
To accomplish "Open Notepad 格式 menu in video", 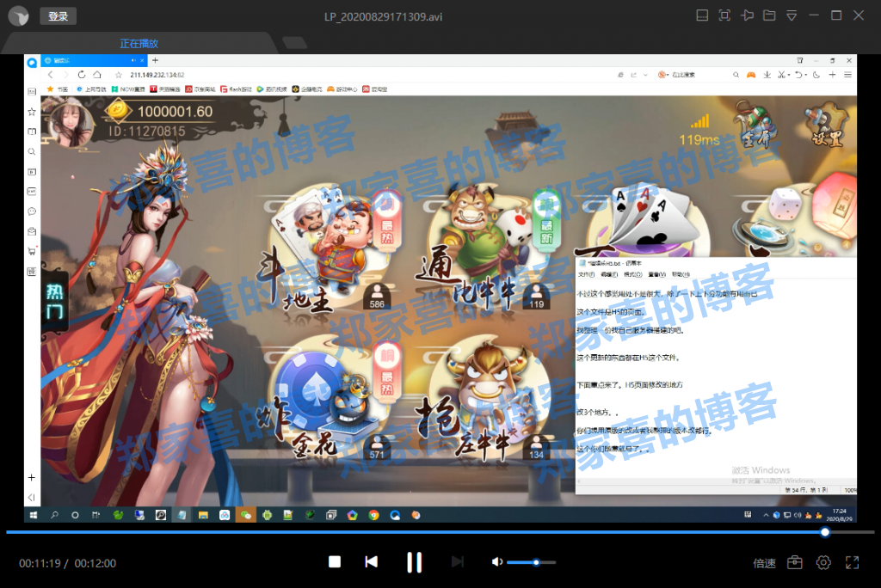I will pos(632,274).
